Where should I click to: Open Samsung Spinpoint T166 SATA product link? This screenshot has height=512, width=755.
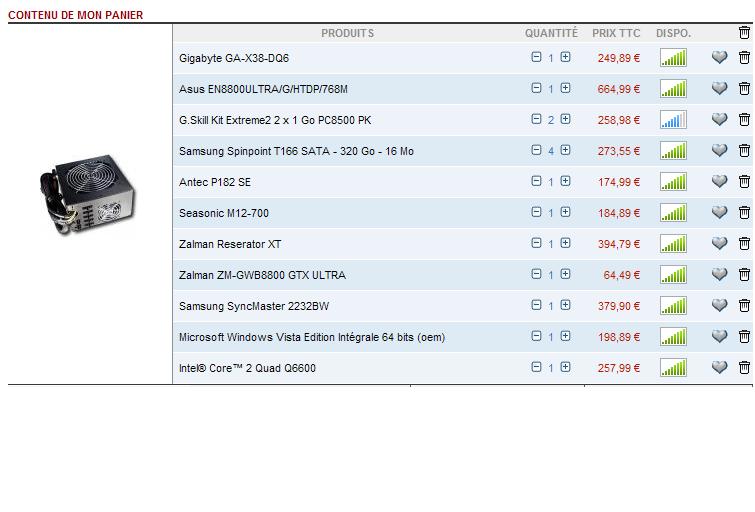[296, 151]
